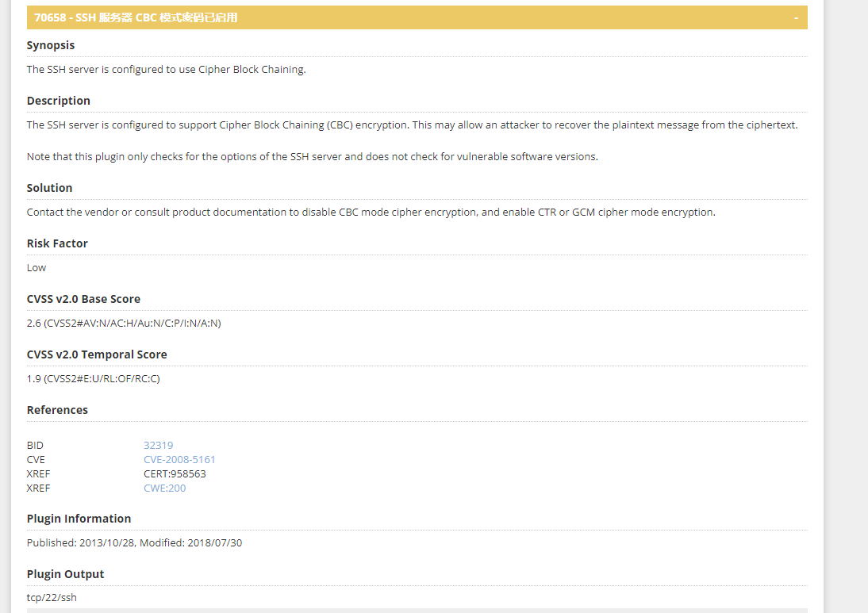Click the References section heading
The height and width of the screenshot is (613, 868).
(57, 410)
